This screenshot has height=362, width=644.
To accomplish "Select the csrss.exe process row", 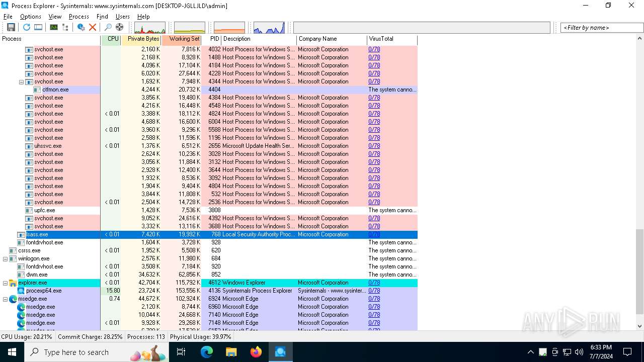I will (209, 250).
